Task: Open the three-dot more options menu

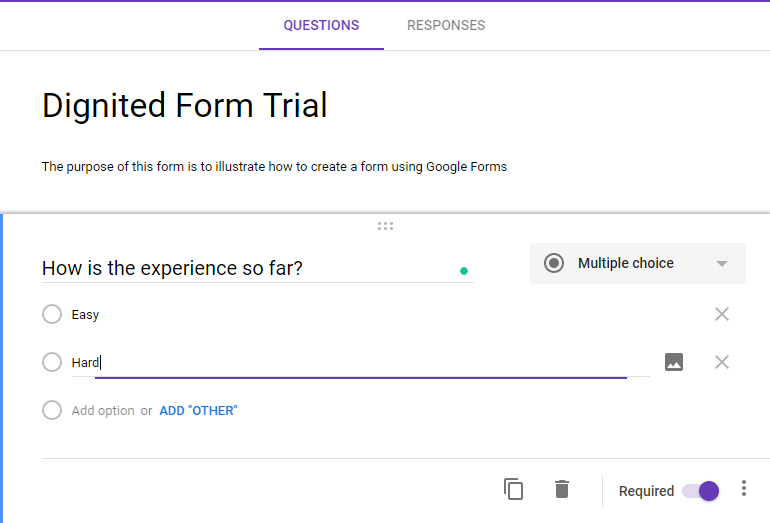Action: tap(744, 488)
